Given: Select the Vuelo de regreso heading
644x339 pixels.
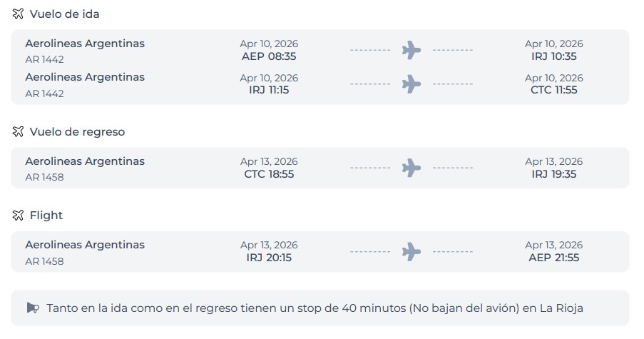Looking at the screenshot, I should pos(77,132).
